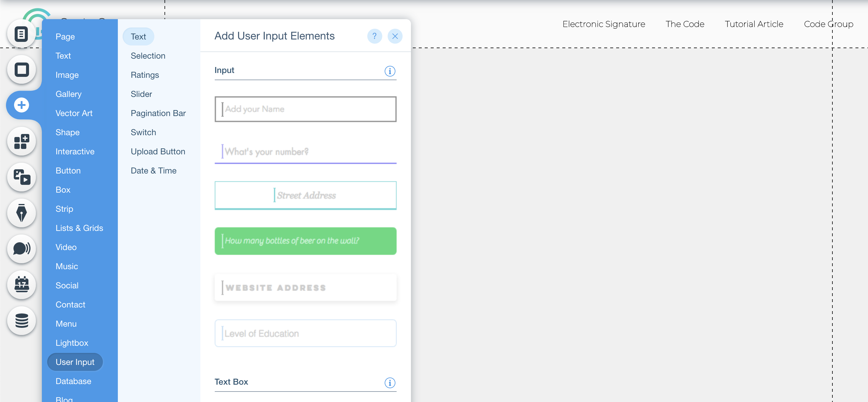This screenshot has width=868, height=402.
Task: Select the Switch subcategory
Action: pos(143,133)
